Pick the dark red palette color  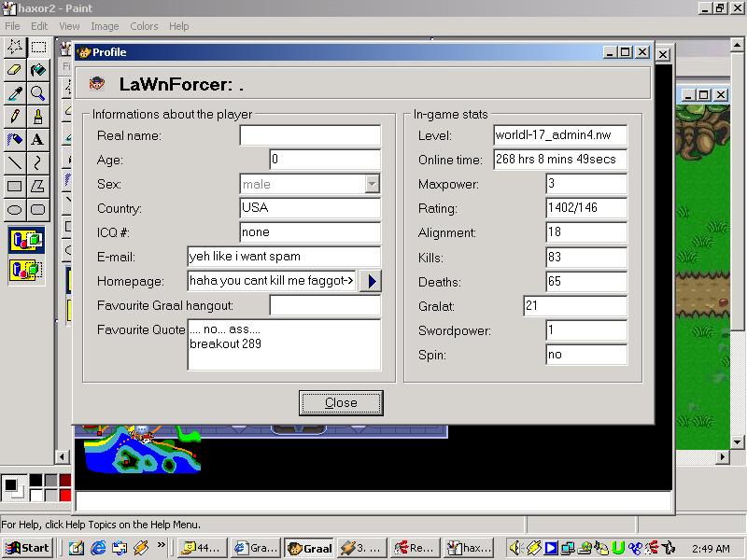pyautogui.click(x=65, y=481)
